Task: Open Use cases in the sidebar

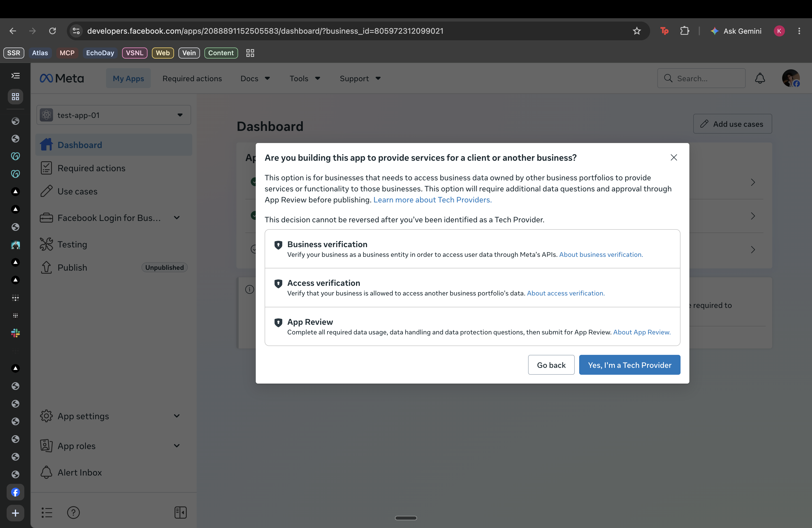Action: [x=114, y=191]
